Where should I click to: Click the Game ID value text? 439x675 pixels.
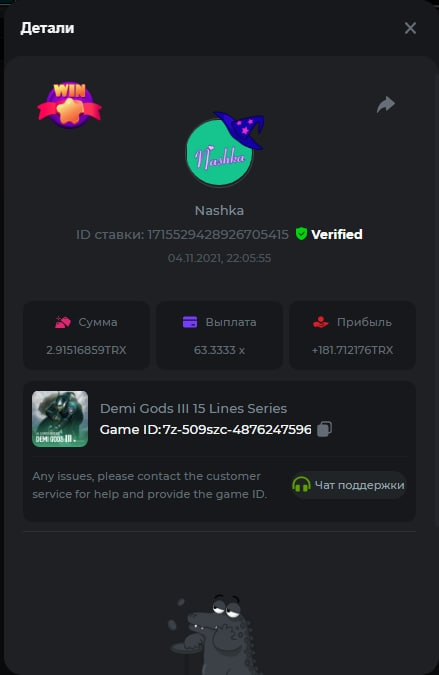[x=237, y=430]
